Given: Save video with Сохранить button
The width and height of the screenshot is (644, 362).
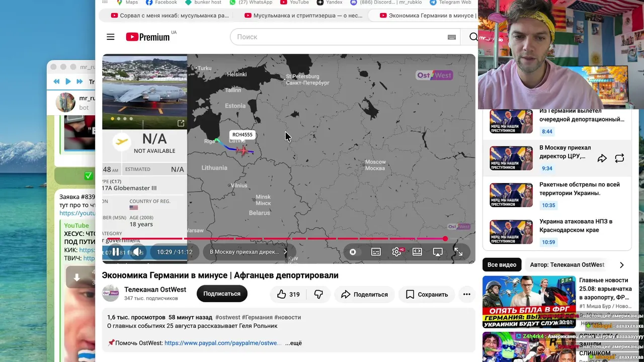Looking at the screenshot, I should coord(427,295).
